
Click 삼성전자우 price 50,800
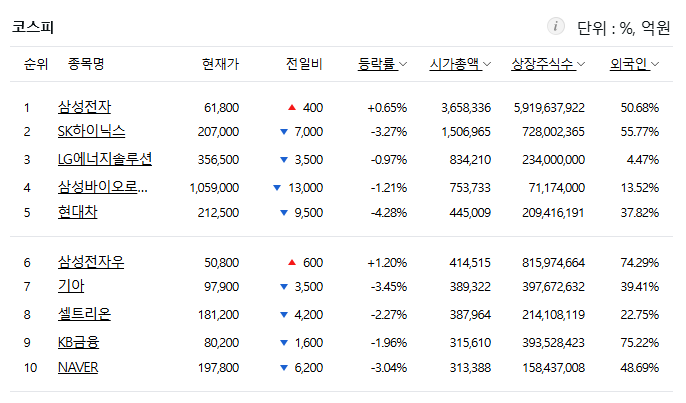coord(221,263)
